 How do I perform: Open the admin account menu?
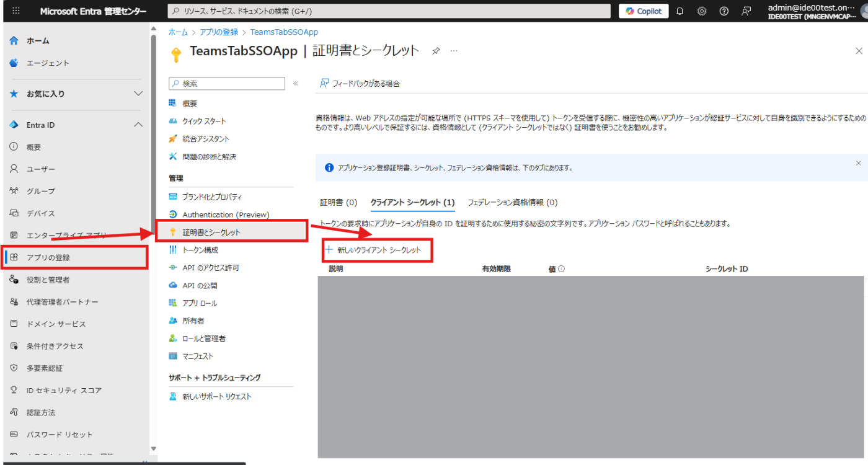coord(816,11)
